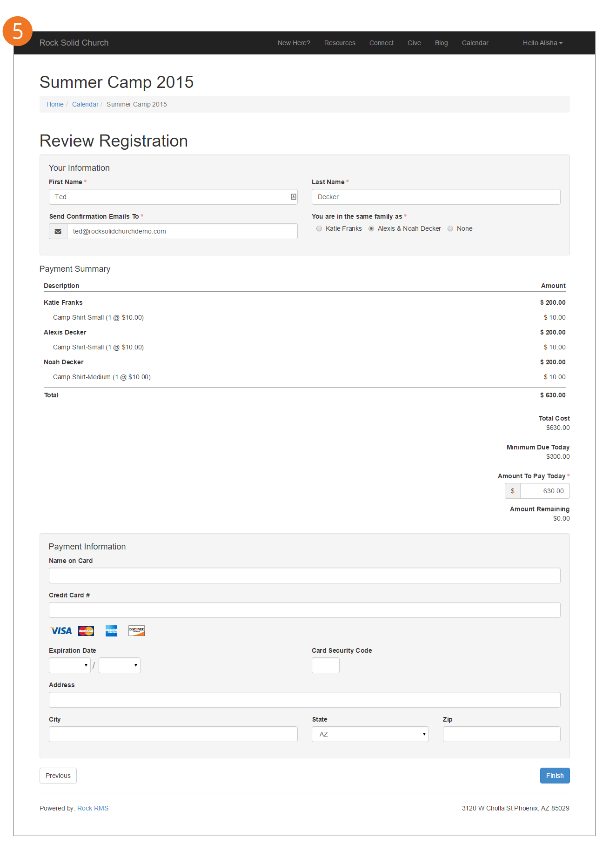Click the MasterCard logo

pyautogui.click(x=86, y=631)
